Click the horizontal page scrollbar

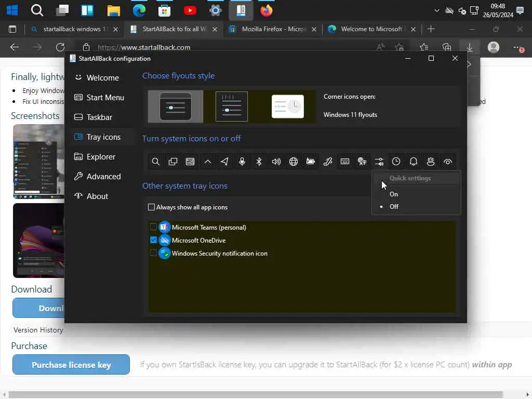(x=255, y=394)
